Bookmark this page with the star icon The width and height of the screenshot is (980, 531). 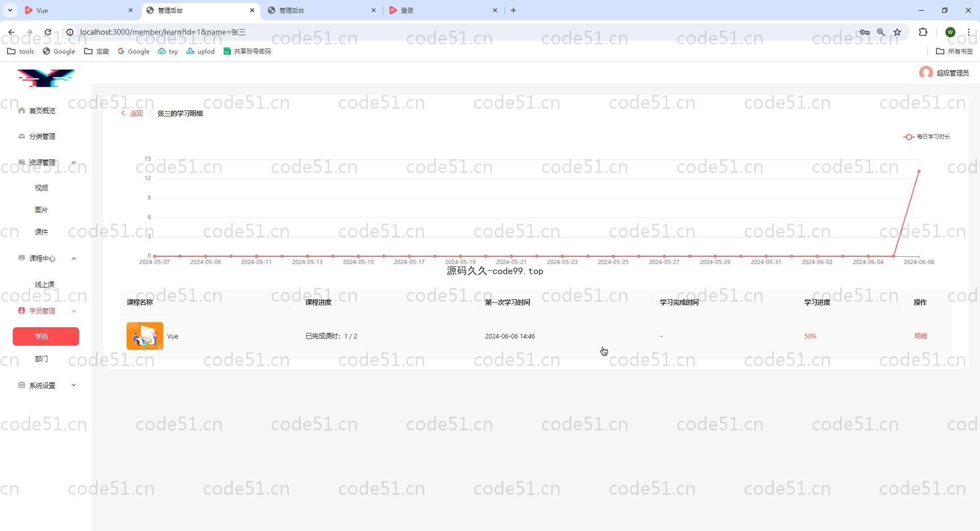[897, 32]
